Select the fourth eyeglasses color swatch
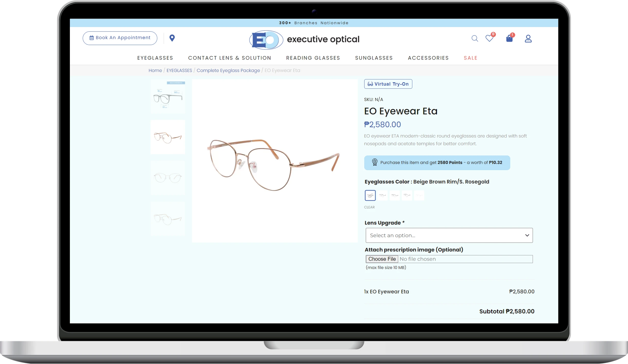The image size is (628, 364). (x=407, y=195)
